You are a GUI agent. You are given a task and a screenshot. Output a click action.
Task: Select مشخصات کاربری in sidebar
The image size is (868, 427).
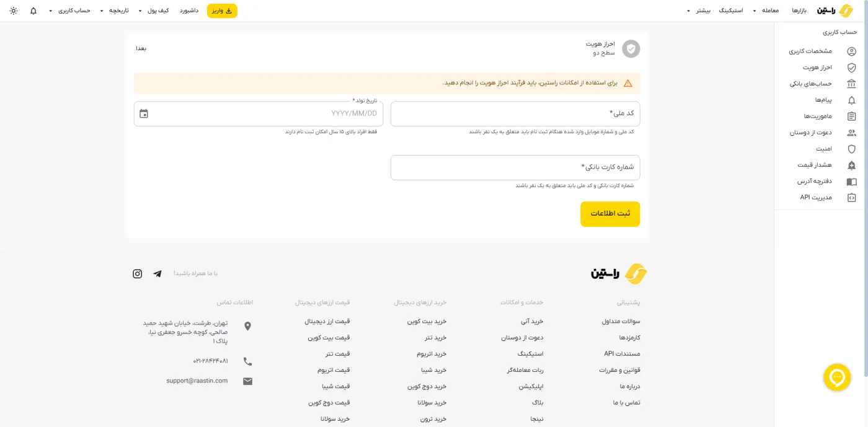pos(810,51)
